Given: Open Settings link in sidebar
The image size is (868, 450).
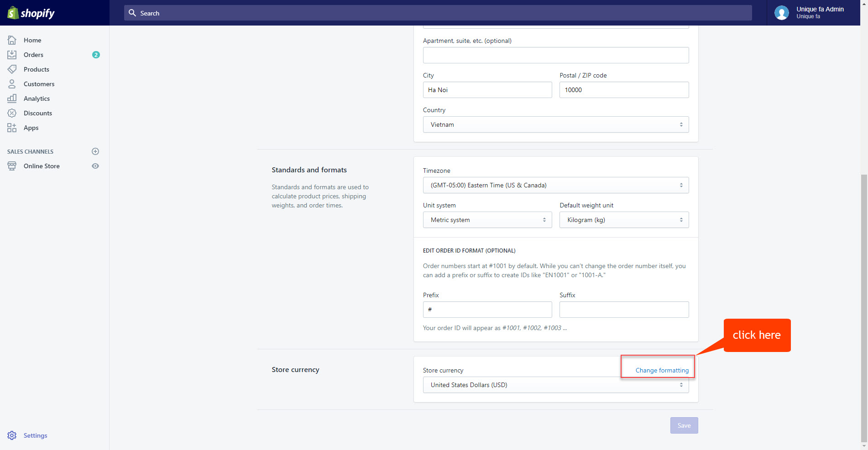Looking at the screenshot, I should pos(36,435).
